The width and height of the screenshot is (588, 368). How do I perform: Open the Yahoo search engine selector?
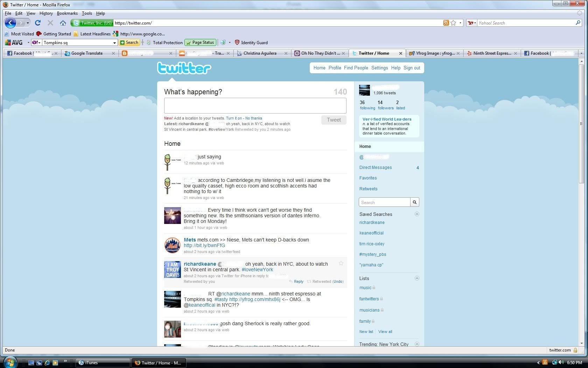click(471, 23)
